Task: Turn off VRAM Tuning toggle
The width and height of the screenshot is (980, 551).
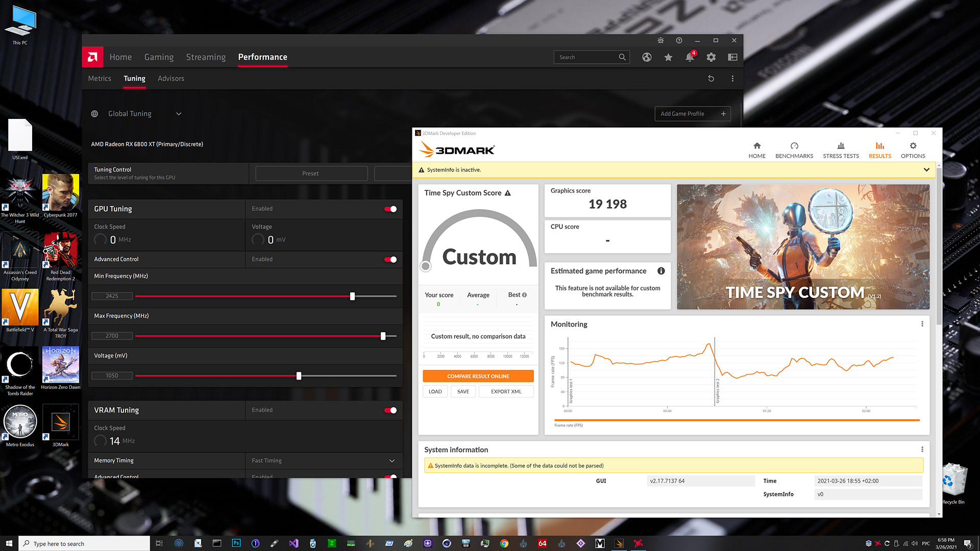Action: click(390, 410)
